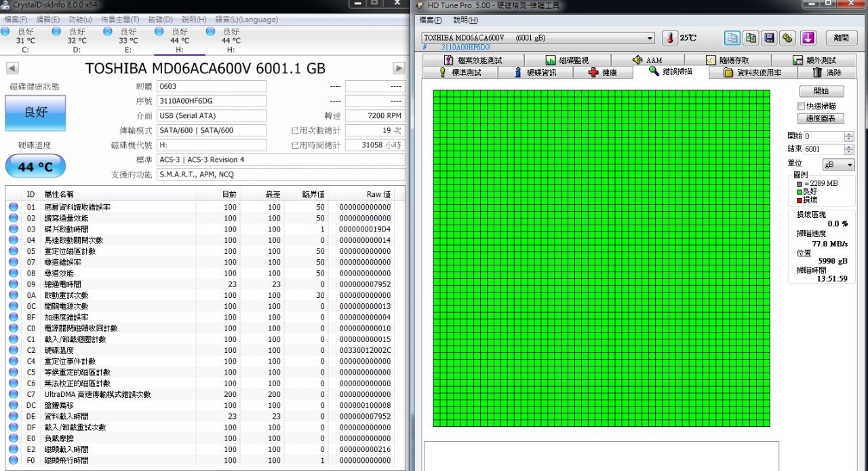
Task: Click the thermometer temperature icon in HD Tune
Action: (x=670, y=38)
